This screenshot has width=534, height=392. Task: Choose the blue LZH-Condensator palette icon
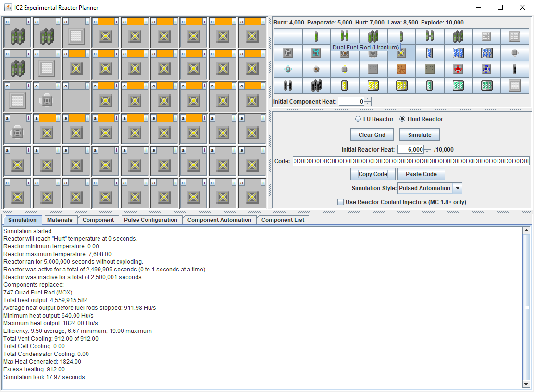tap(486, 69)
